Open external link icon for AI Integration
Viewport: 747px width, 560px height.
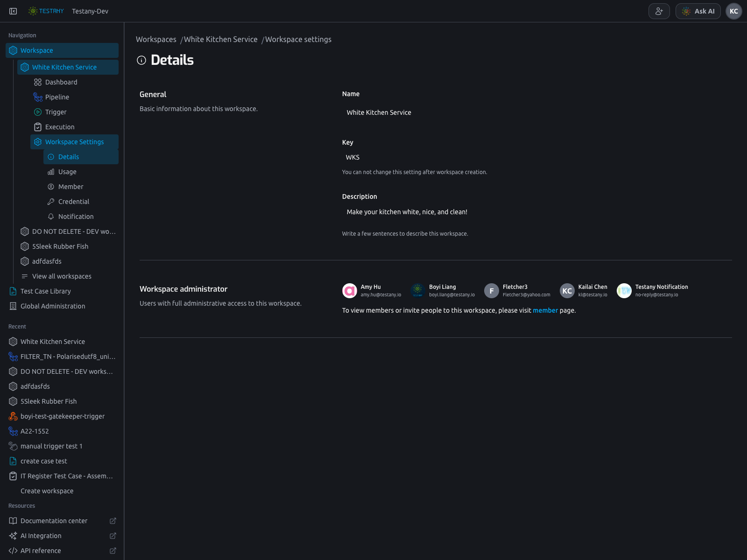pos(113,536)
